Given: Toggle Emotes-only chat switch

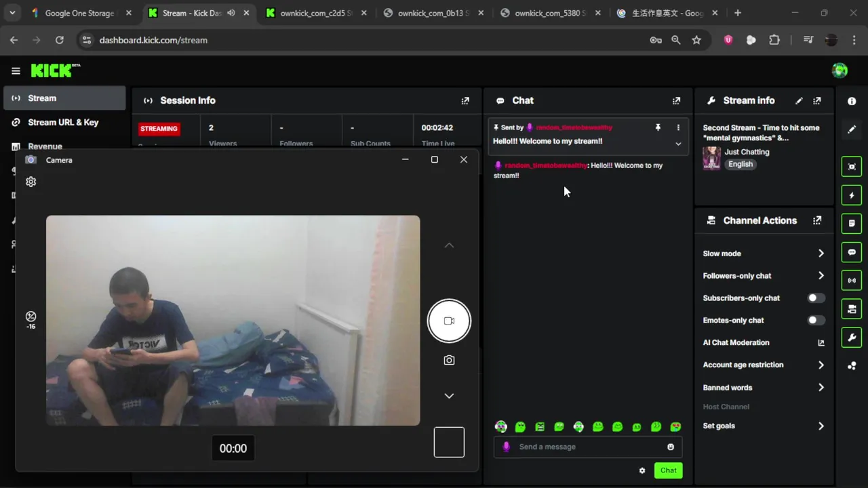Looking at the screenshot, I should (x=816, y=321).
